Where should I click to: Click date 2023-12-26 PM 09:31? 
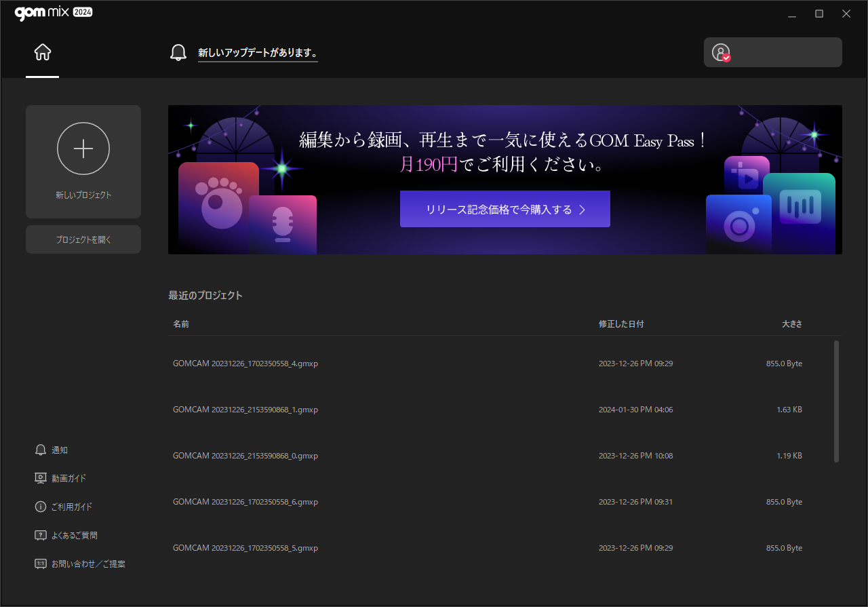(635, 502)
